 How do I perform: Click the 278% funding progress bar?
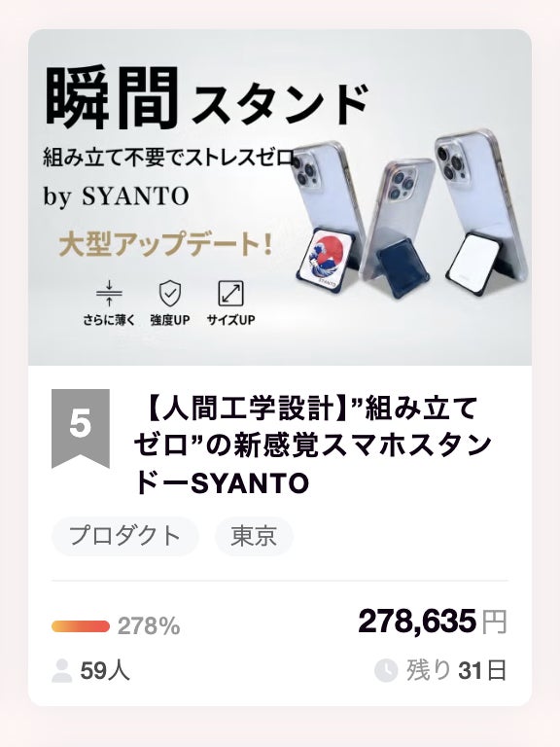(x=81, y=626)
